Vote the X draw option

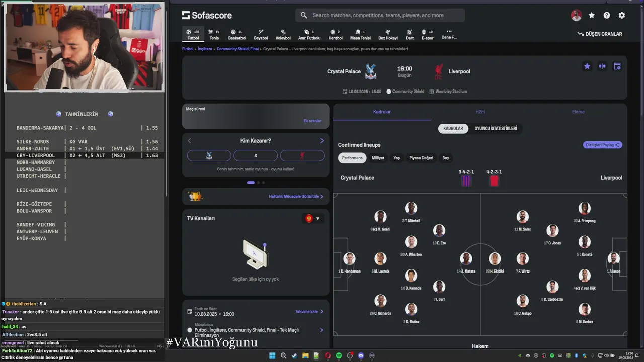click(256, 156)
